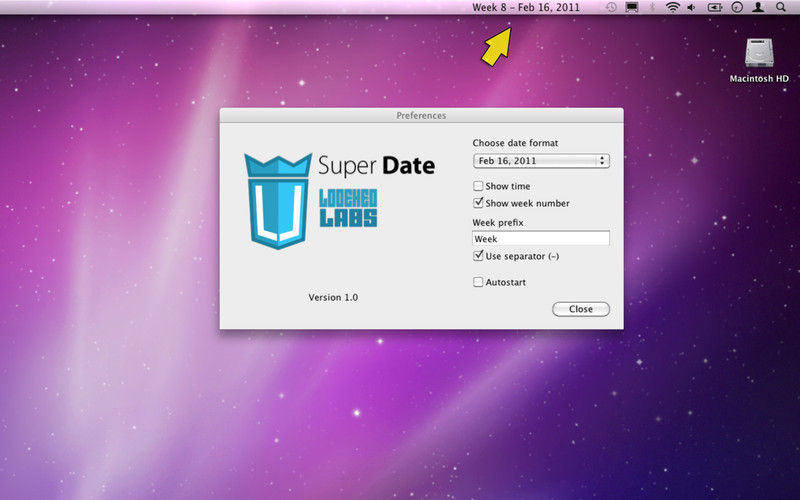Click the Week prefix text field
The height and width of the screenshot is (500, 800).
click(x=541, y=238)
